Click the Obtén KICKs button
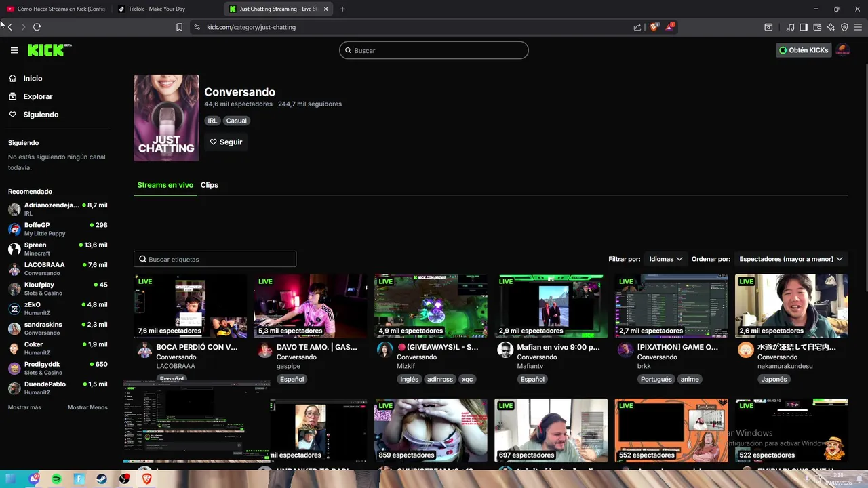868x488 pixels. pos(804,50)
